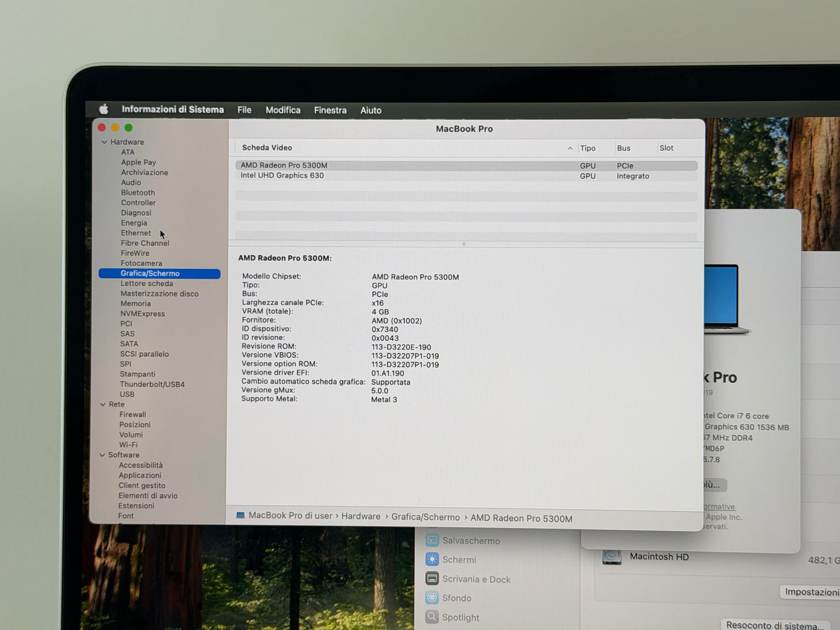Open the Apple menu

pos(104,109)
